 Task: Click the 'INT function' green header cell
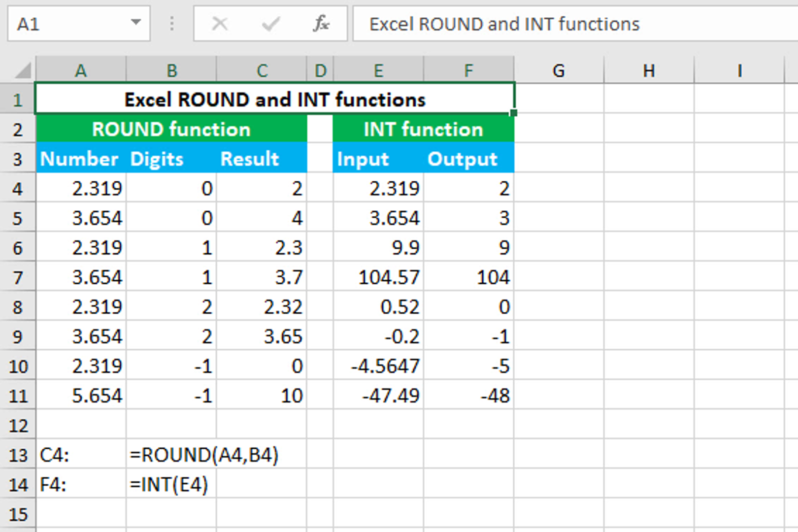tap(424, 129)
